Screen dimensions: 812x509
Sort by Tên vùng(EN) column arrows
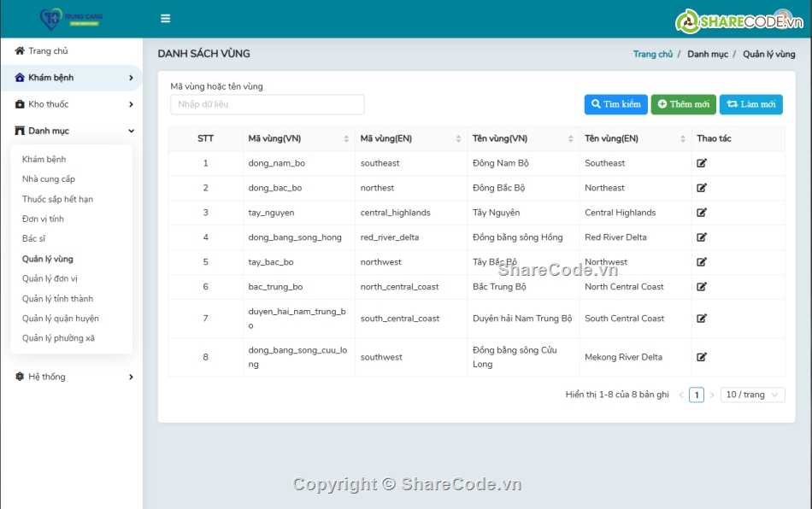[x=683, y=138]
